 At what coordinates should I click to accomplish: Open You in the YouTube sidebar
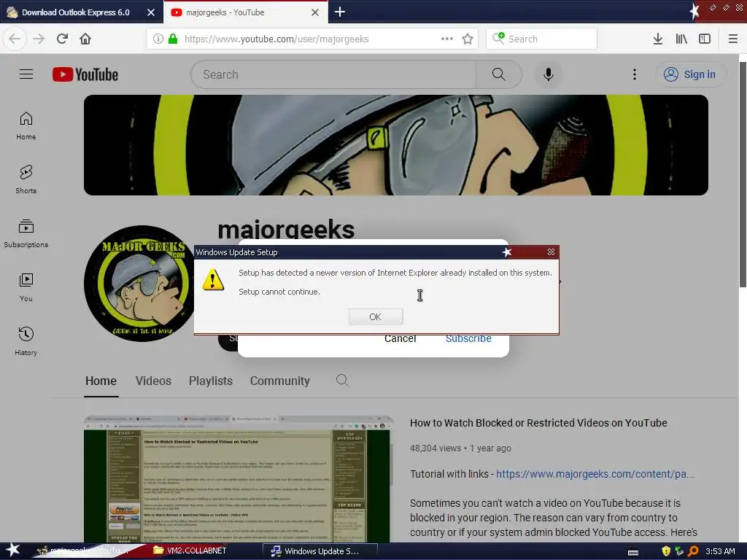26,287
